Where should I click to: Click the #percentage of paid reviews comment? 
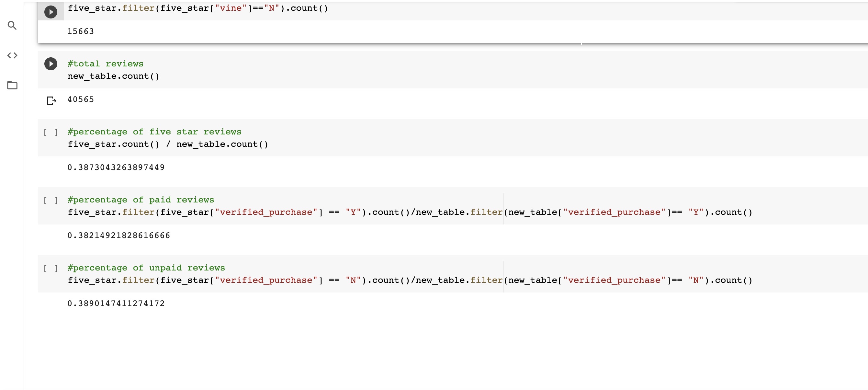141,200
